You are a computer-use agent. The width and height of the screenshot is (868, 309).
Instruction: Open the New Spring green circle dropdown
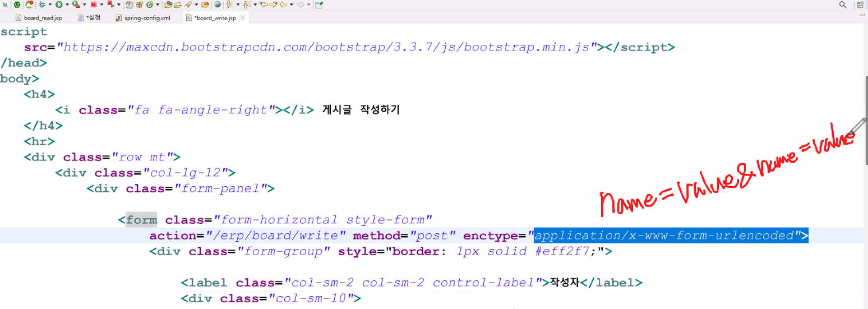coord(158,4)
